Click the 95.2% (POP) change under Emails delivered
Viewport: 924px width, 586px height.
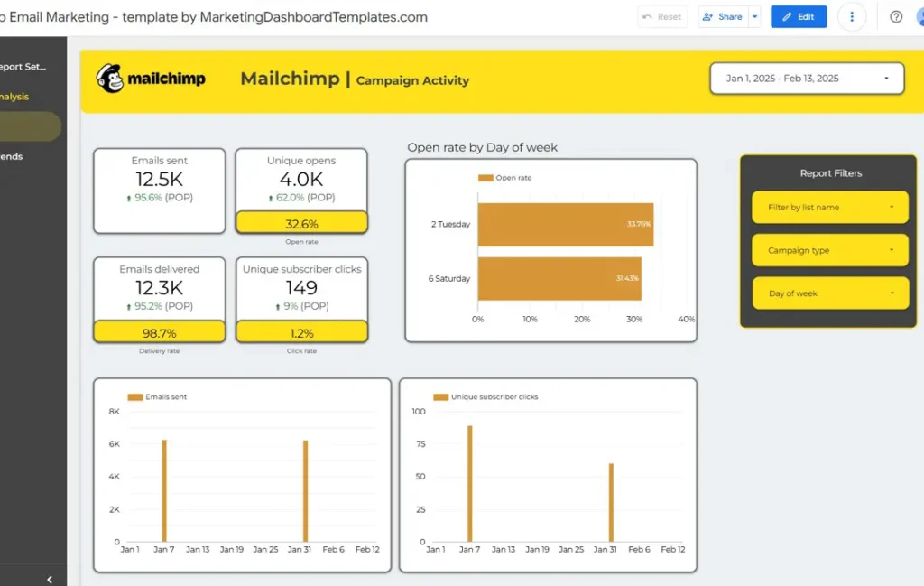[159, 306]
